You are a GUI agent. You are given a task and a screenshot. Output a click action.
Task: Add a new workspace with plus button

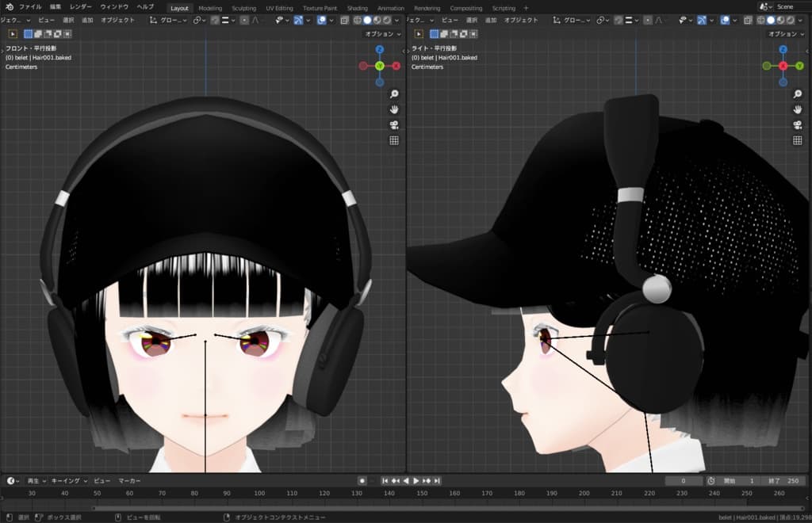pyautogui.click(x=526, y=8)
